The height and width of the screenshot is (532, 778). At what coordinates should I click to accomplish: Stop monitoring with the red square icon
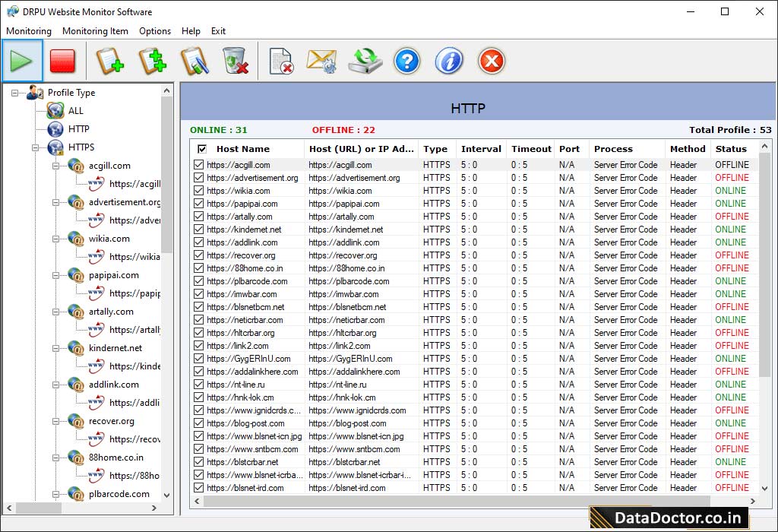click(62, 61)
